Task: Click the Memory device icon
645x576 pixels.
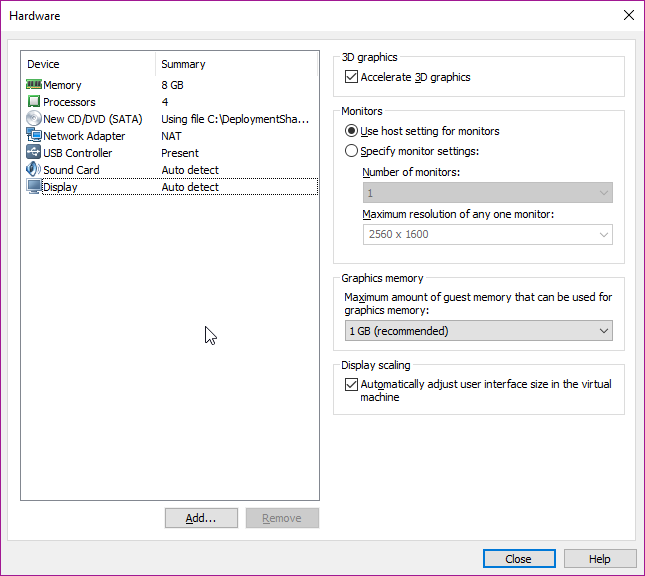Action: click(34, 85)
